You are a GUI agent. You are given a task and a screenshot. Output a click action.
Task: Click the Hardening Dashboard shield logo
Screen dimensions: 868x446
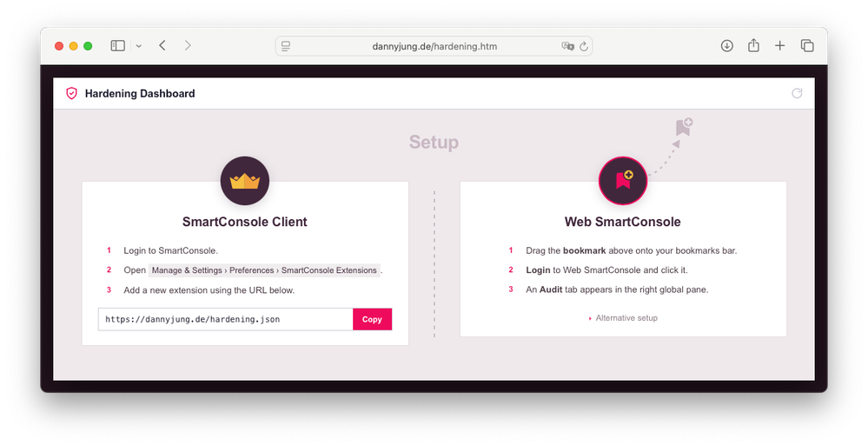coord(71,94)
